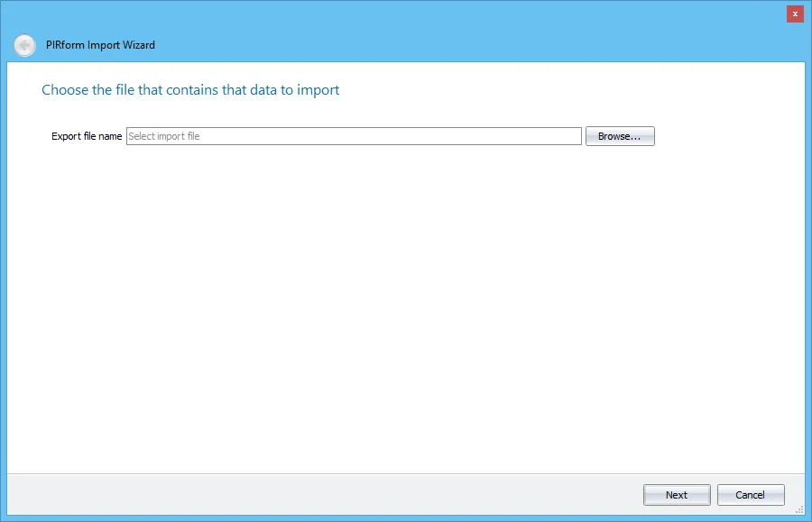This screenshot has width=812, height=522.
Task: Click the red X window close button
Action: coord(795,14)
